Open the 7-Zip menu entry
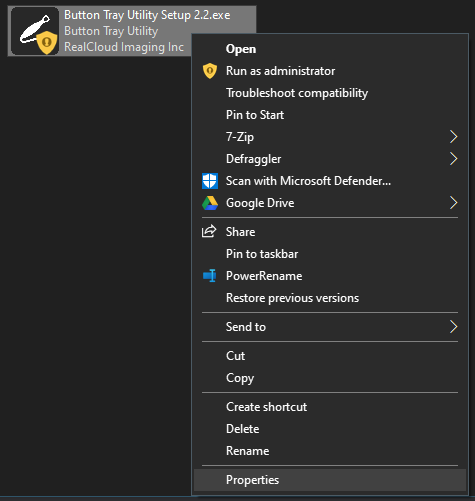This screenshot has width=475, height=501. pos(330,137)
